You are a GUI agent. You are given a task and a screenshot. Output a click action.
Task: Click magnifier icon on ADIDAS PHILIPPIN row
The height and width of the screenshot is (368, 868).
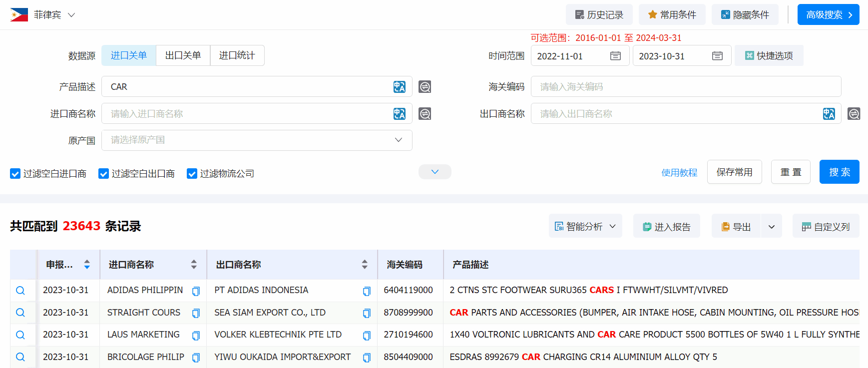pyautogui.click(x=20, y=291)
